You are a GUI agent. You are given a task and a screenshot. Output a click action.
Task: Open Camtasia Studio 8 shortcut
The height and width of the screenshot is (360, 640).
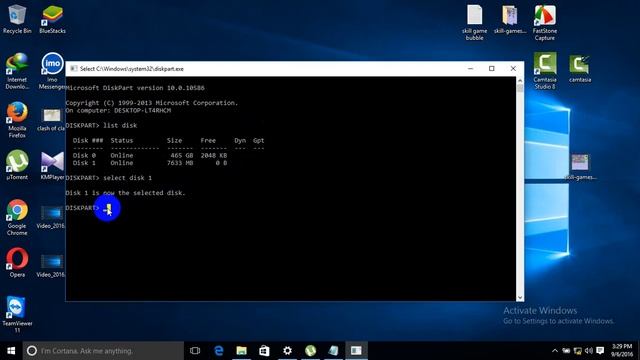[545, 71]
